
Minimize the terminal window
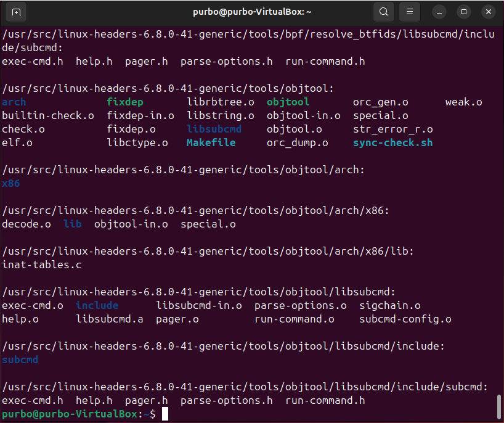[x=439, y=12]
